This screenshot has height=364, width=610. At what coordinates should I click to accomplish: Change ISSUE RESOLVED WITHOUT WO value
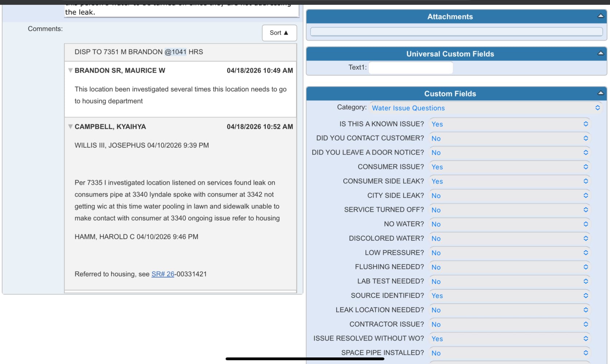coord(509,339)
